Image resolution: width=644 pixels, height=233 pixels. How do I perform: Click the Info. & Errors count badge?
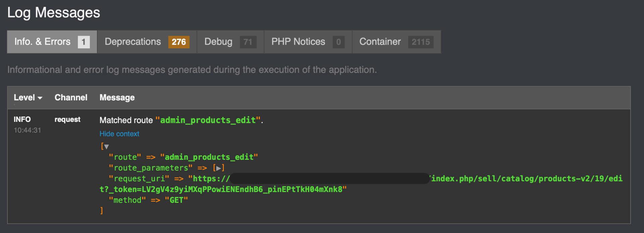(84, 42)
